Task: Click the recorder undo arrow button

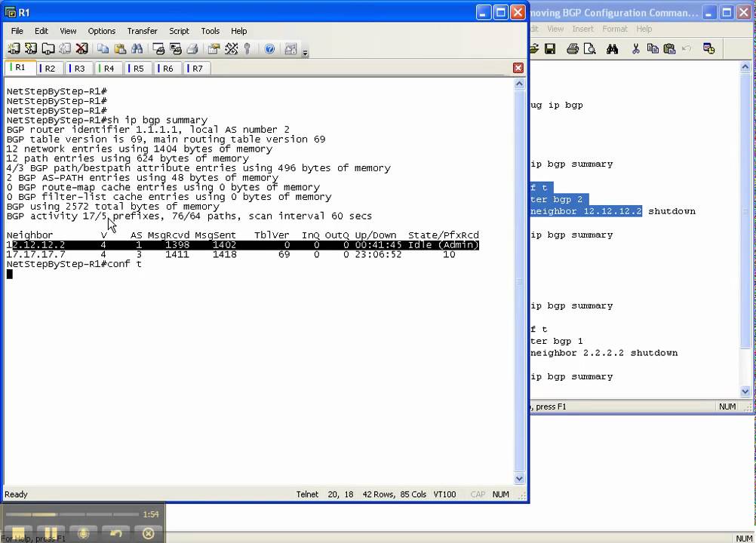Action: point(115,533)
